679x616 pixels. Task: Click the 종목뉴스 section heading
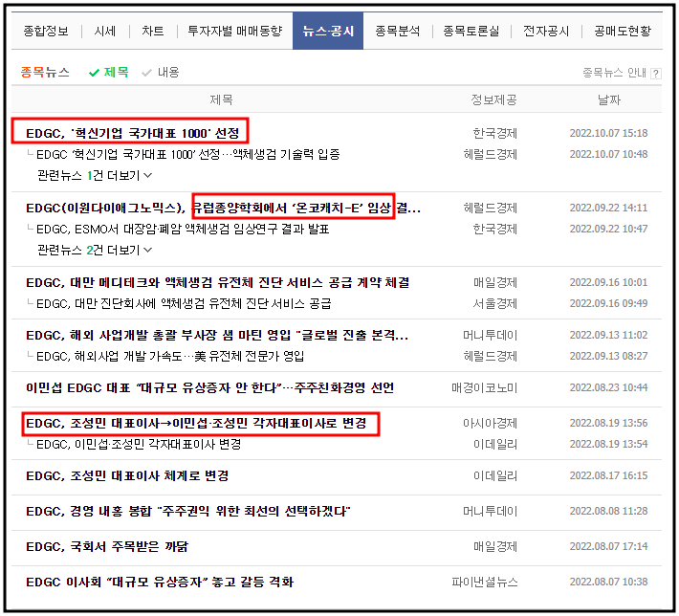(x=45, y=72)
